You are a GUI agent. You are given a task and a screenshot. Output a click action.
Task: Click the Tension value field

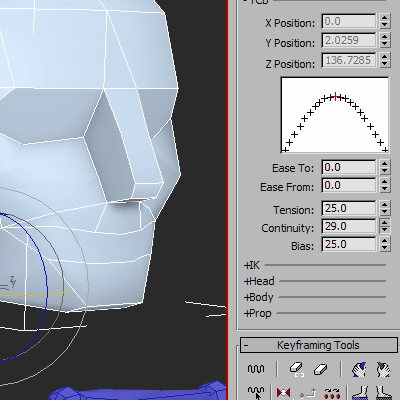click(x=349, y=208)
